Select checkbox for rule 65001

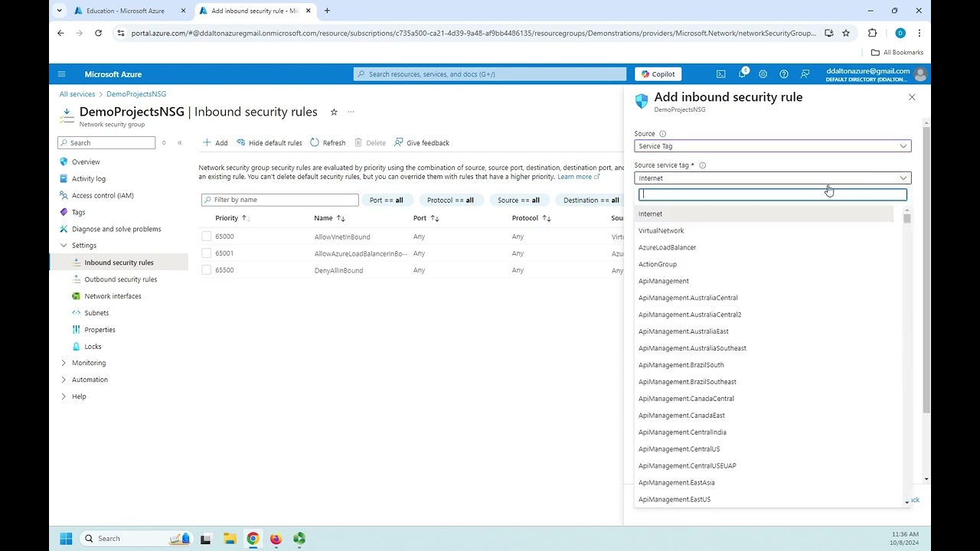(x=206, y=253)
